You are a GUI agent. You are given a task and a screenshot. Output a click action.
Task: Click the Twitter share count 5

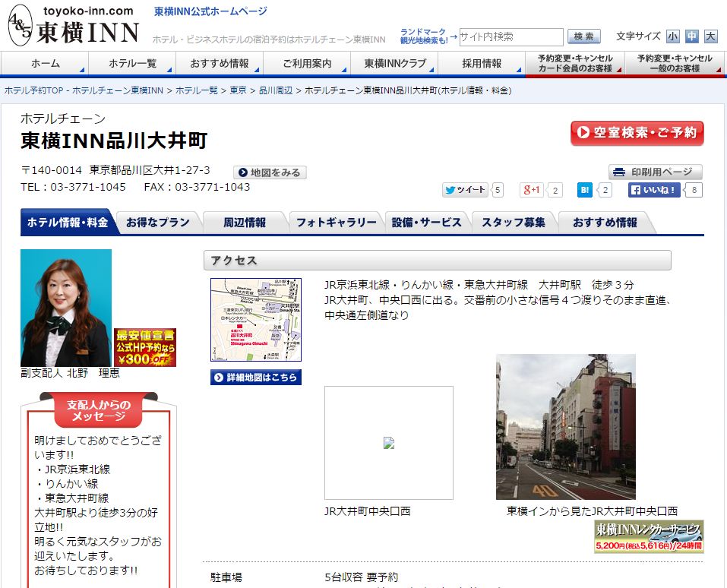tap(498, 190)
